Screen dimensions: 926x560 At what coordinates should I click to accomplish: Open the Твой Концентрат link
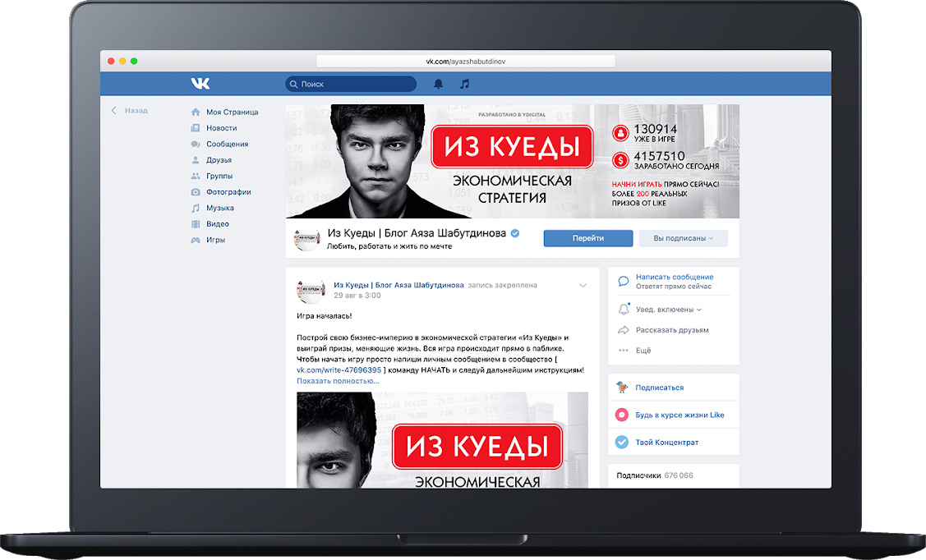coord(666,442)
